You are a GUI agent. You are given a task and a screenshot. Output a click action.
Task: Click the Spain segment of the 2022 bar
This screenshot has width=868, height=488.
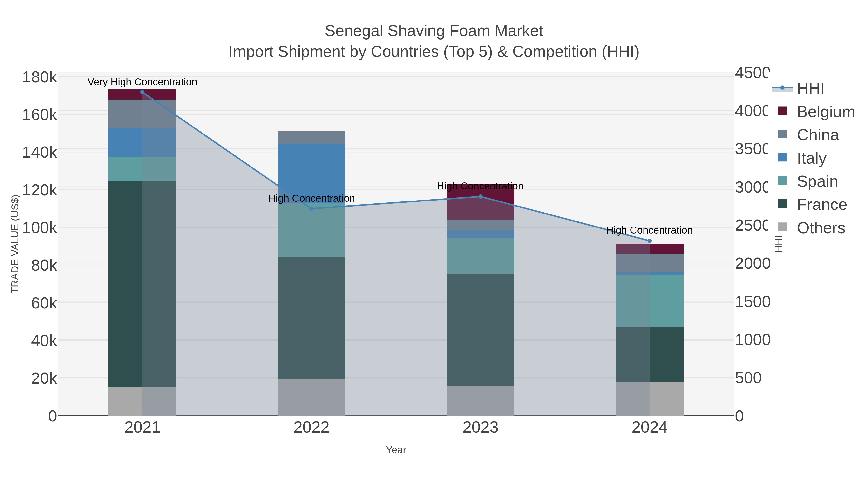pyautogui.click(x=311, y=230)
